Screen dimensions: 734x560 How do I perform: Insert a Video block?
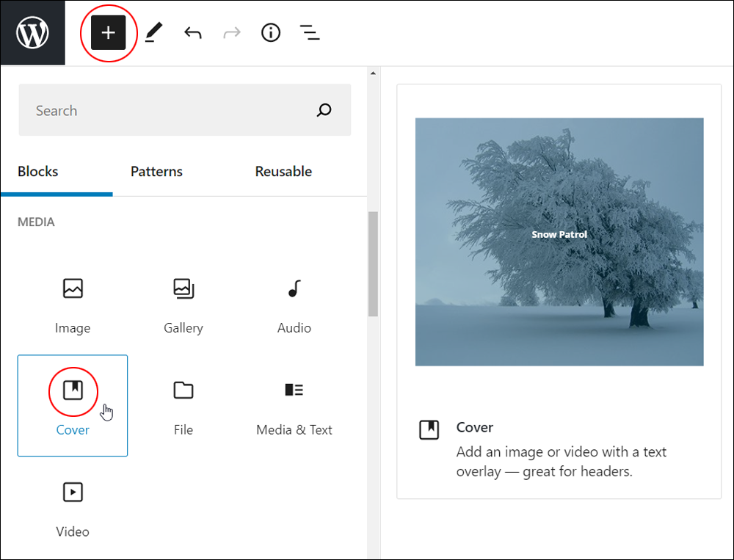tap(73, 508)
